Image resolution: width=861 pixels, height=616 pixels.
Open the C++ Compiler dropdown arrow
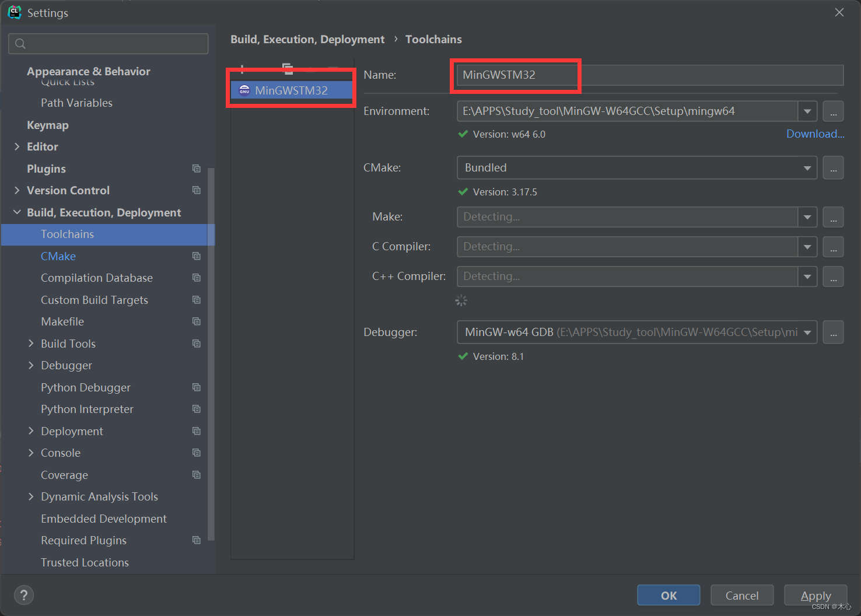tap(807, 276)
